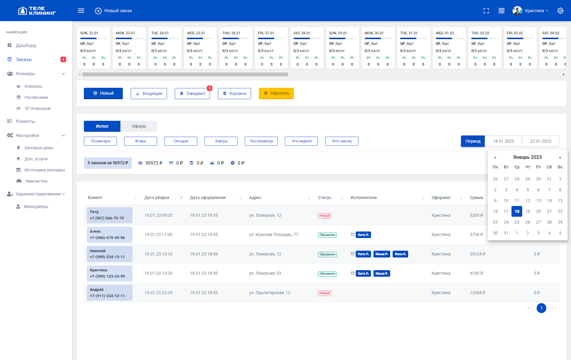Click executor icon in Алекс order row

pyautogui.click(x=353, y=234)
